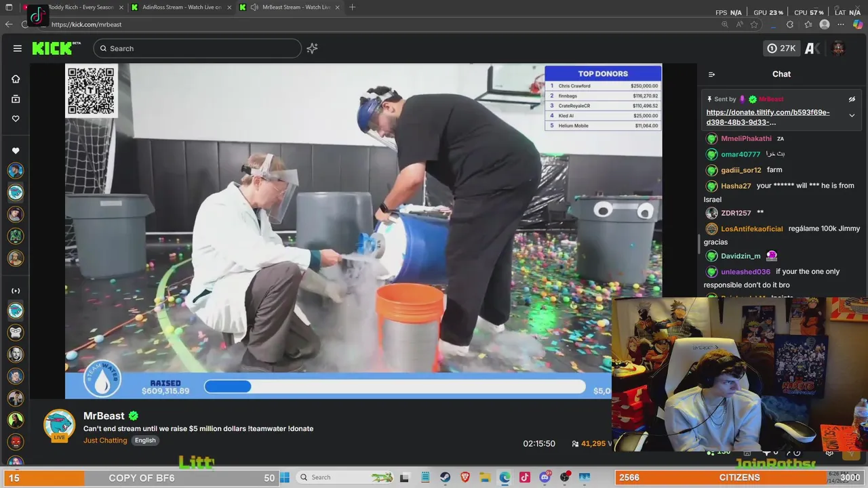
Task: Switch to the AdinRoss Stream tab
Action: click(x=181, y=7)
